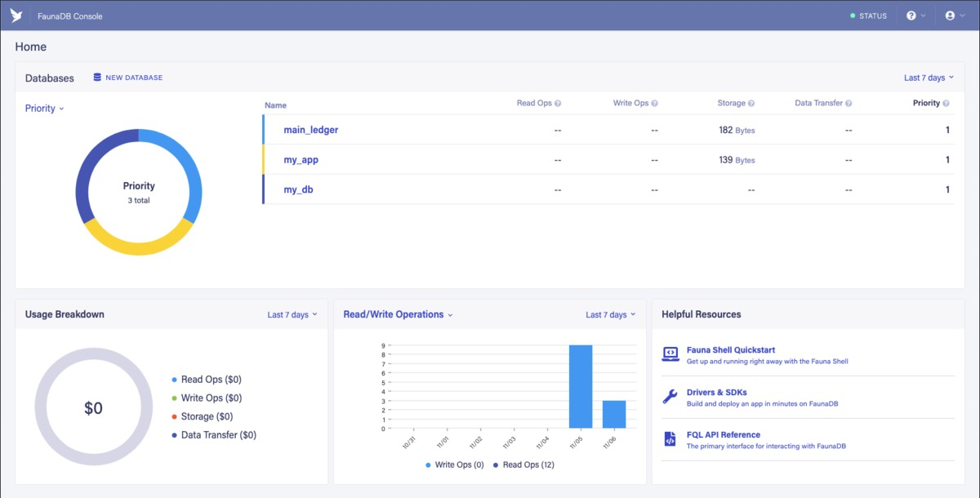Click the Data Transfer column header
Viewport: 980px width, 498px height.
click(x=819, y=104)
